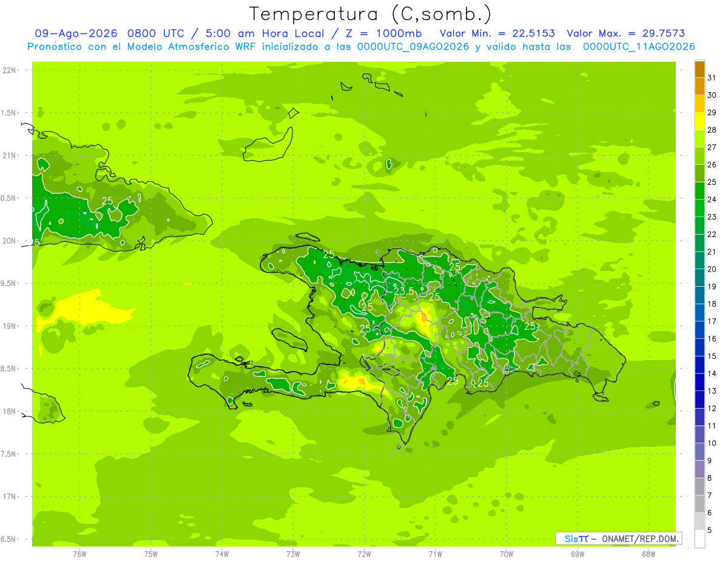Viewport: 728px width, 562px height.
Task: Click the legend value "31"
Action: click(712, 78)
